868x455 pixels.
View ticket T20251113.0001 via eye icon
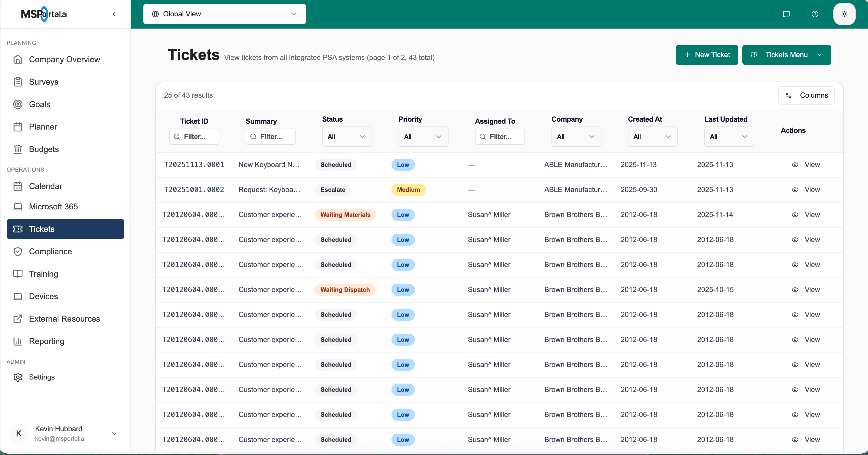coord(795,165)
